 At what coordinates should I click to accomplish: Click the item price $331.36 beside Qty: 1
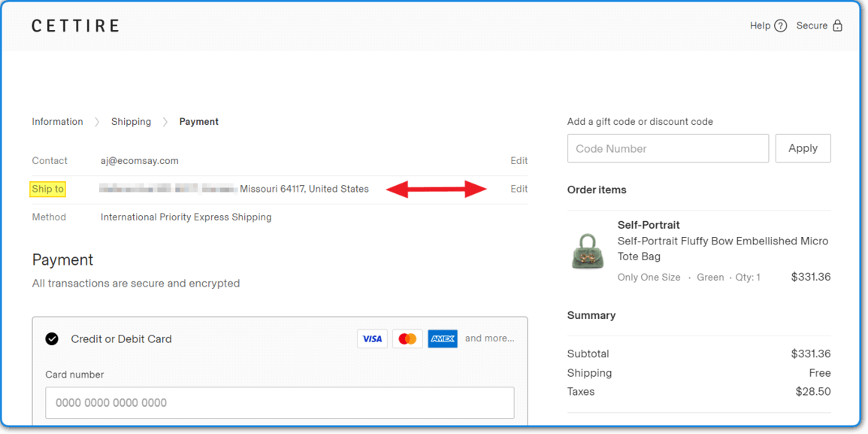(811, 277)
